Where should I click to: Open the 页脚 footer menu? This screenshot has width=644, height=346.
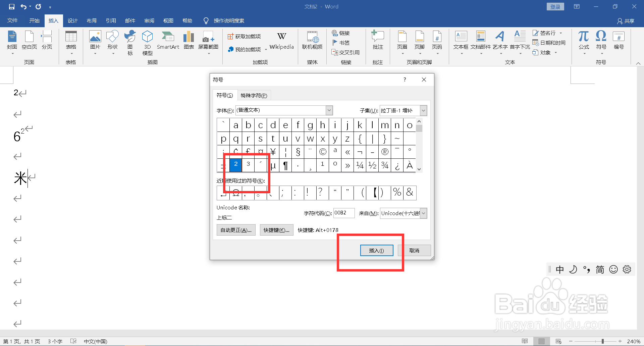coord(420,42)
